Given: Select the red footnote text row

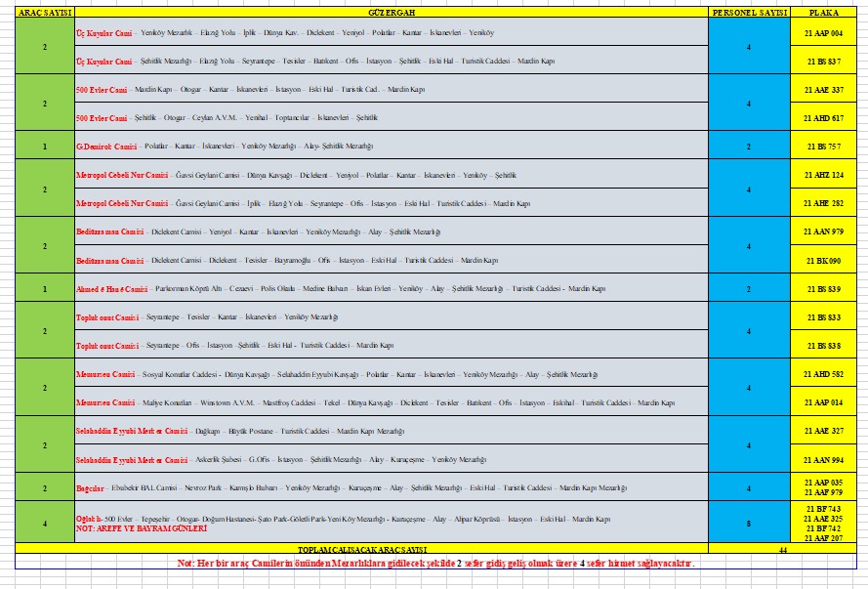Looking at the screenshot, I should pos(435,564).
